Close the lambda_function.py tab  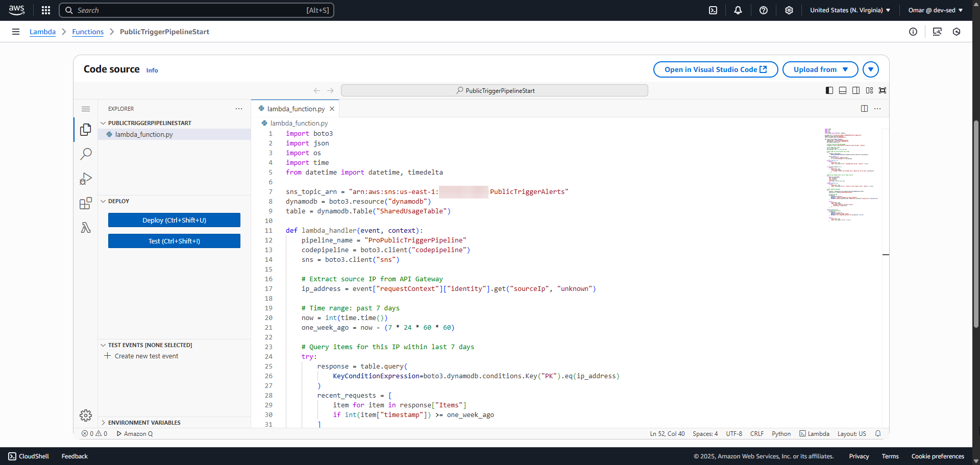332,109
